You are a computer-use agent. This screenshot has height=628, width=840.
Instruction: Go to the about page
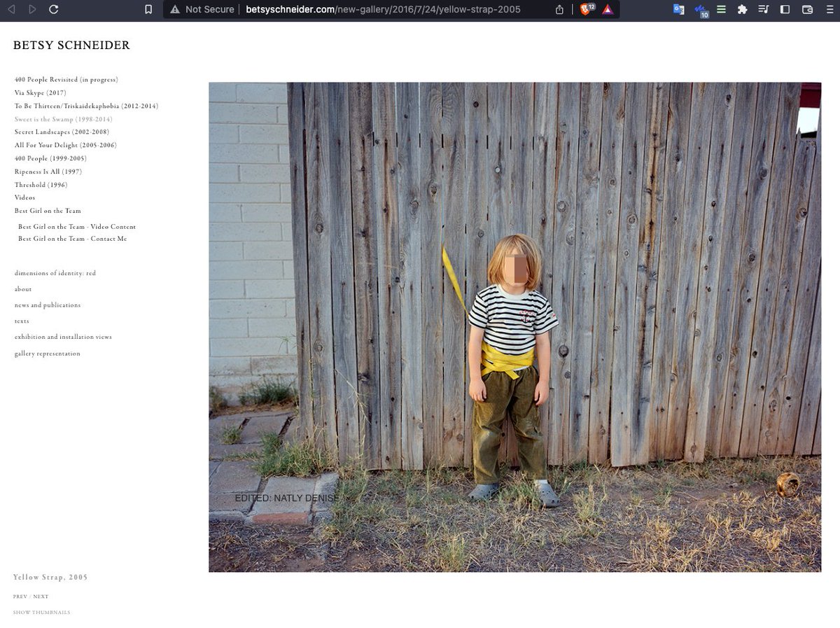click(x=23, y=289)
